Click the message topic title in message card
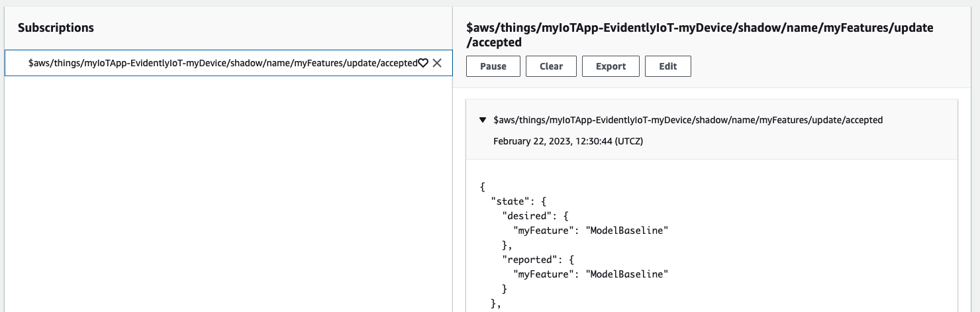This screenshot has width=980, height=312. click(x=689, y=120)
